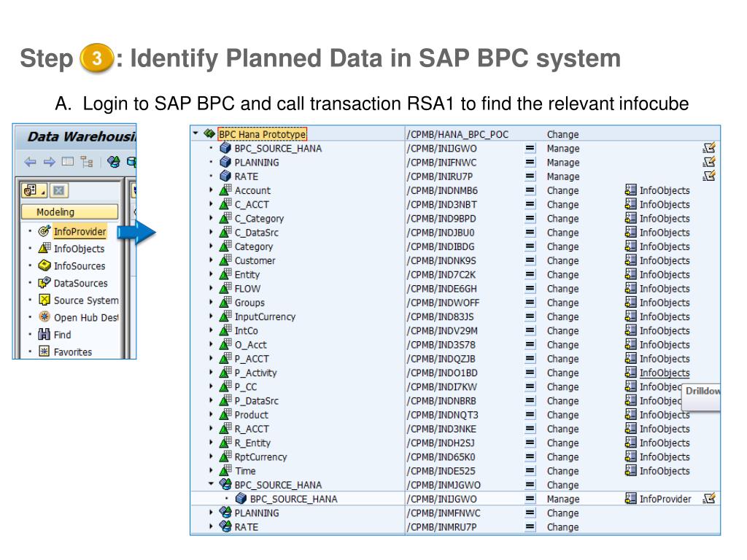747x560 pixels.
Task: Select InfoObjects in the Modeling list
Action: tap(79, 249)
